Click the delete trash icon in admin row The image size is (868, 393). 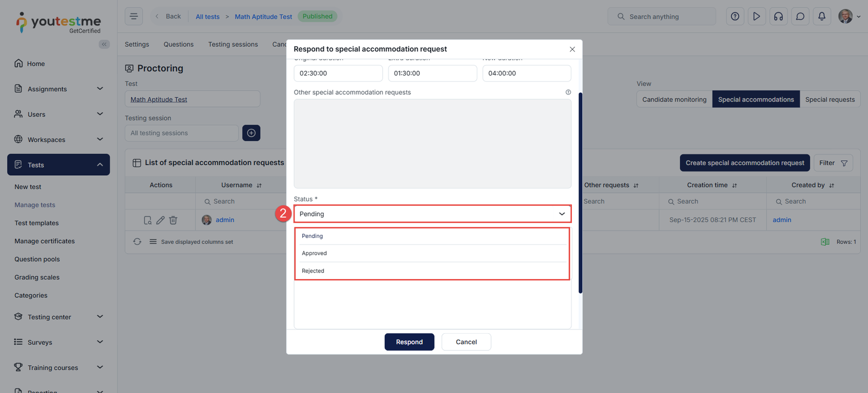(173, 220)
